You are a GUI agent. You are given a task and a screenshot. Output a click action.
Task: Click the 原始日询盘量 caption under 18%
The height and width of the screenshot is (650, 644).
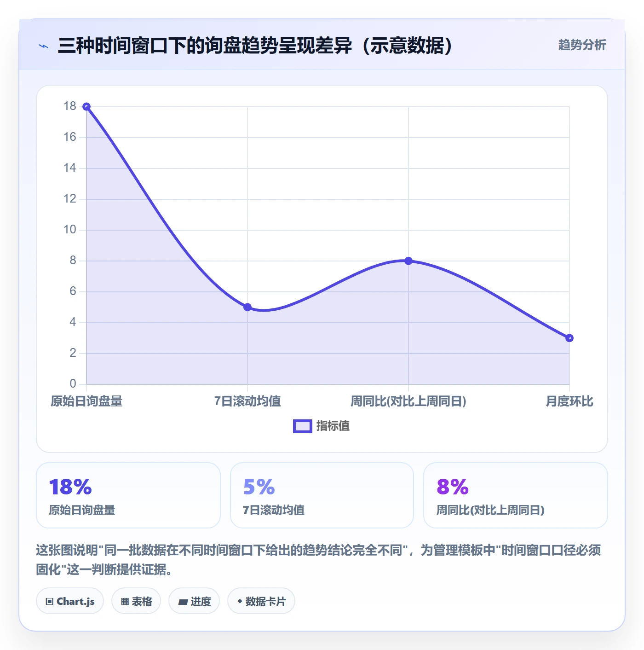pos(82,510)
